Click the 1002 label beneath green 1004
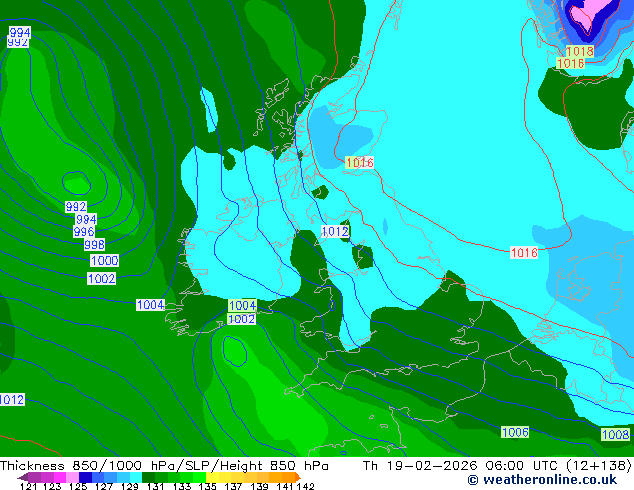This screenshot has height=490, width=634. (241, 319)
